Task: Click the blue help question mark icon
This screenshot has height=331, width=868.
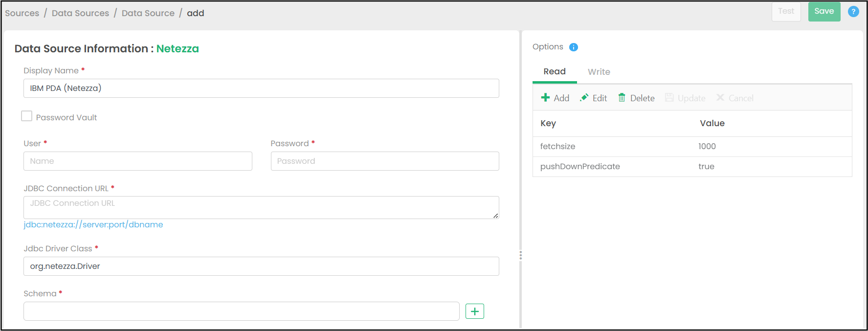Action: point(853,12)
